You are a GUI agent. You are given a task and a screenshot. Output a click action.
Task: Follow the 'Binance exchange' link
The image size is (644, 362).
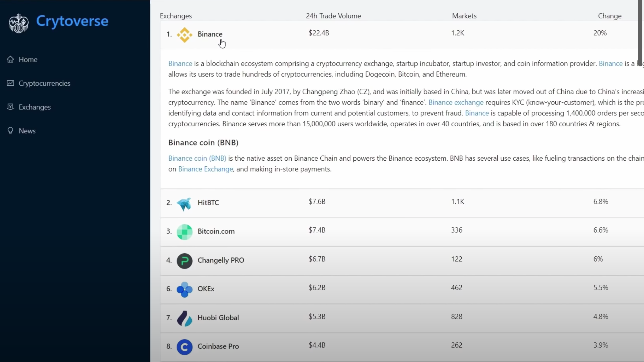[456, 102]
